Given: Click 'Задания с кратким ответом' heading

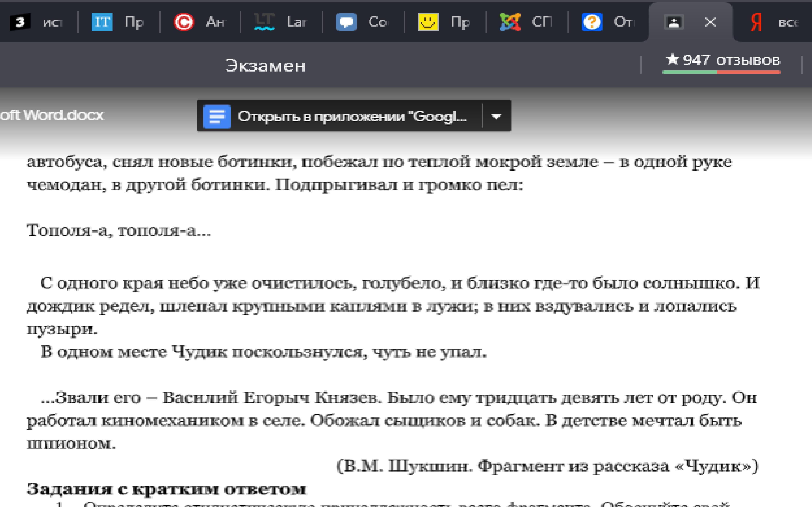Looking at the screenshot, I should pyautogui.click(x=166, y=489).
